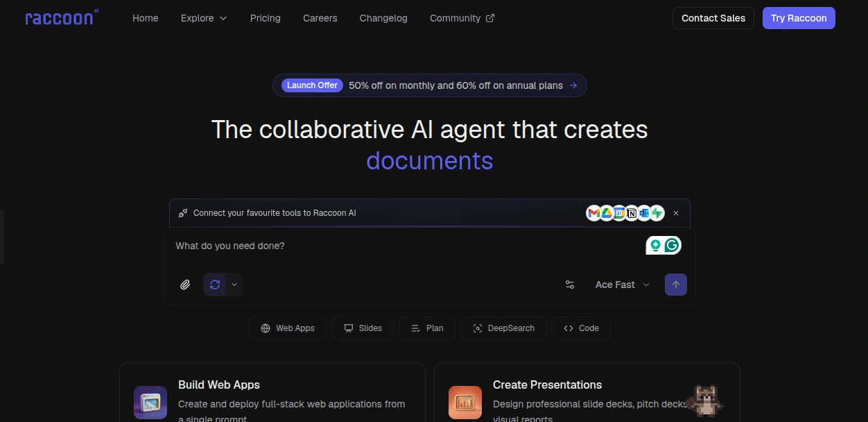
Task: Open the sliders settings icon in prompt box
Action: point(570,285)
